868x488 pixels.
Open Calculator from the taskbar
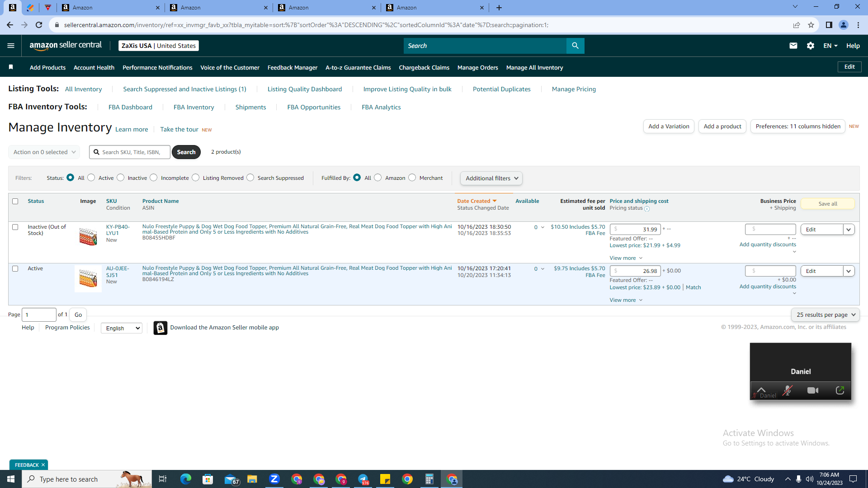429,479
